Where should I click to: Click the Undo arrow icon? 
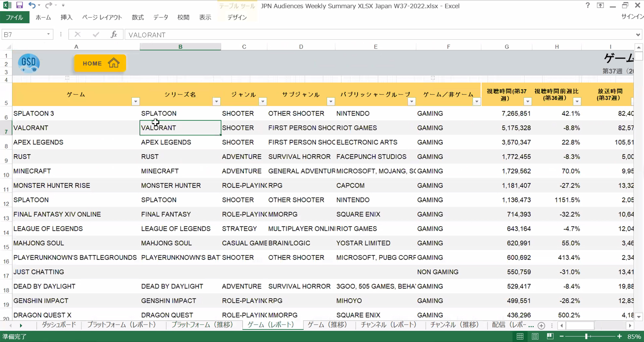[x=32, y=5]
